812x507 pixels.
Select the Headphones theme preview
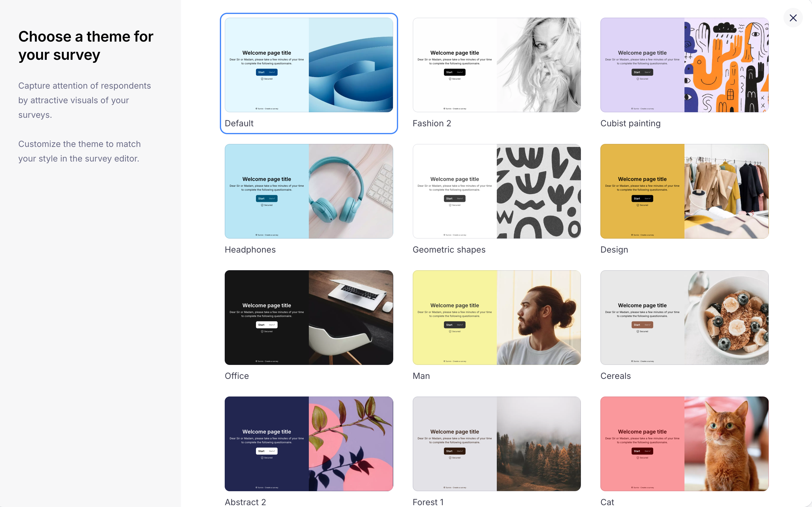tap(309, 191)
